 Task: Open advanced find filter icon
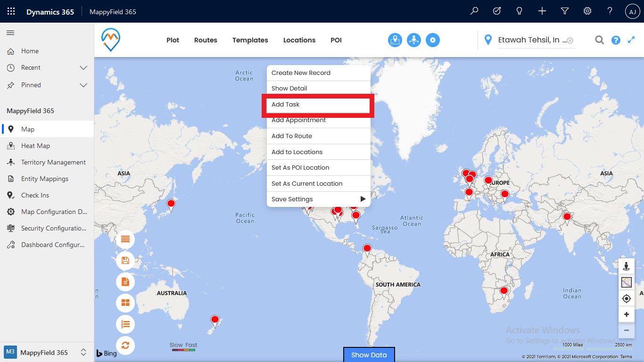pos(565,11)
